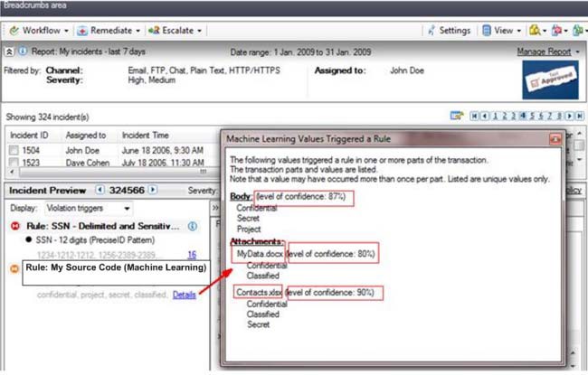Click the red SSN rule severity icon
The height and width of the screenshot is (375, 588).
[14, 225]
